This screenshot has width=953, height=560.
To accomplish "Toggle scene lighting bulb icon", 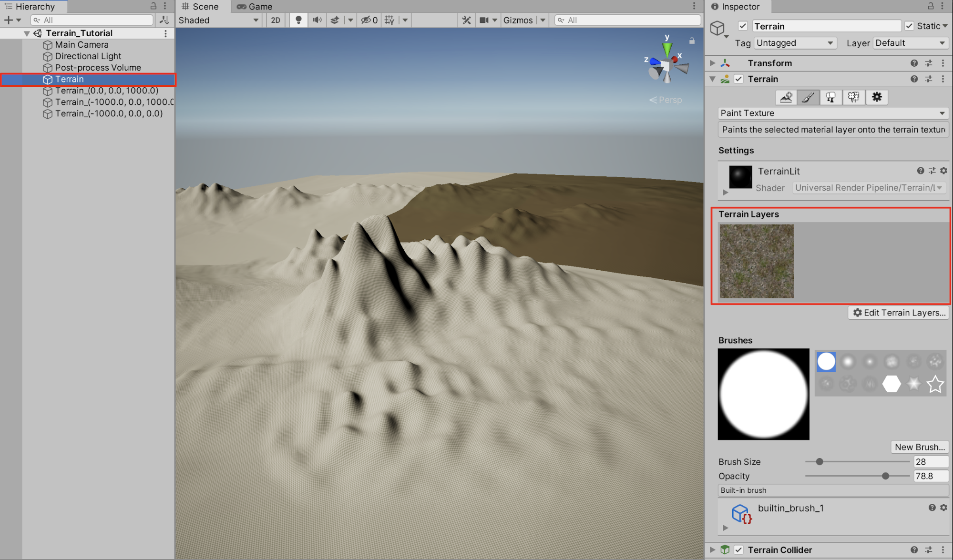I will tap(298, 20).
